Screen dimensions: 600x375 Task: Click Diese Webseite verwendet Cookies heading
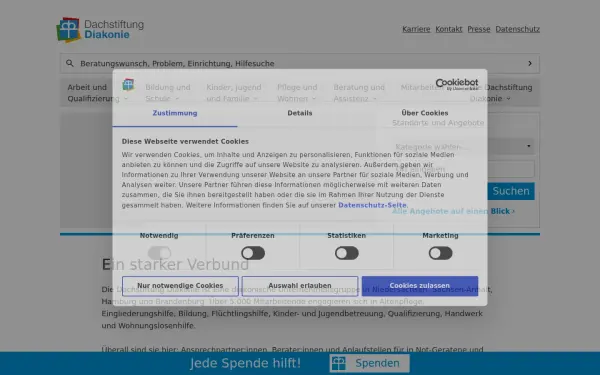coord(185,142)
